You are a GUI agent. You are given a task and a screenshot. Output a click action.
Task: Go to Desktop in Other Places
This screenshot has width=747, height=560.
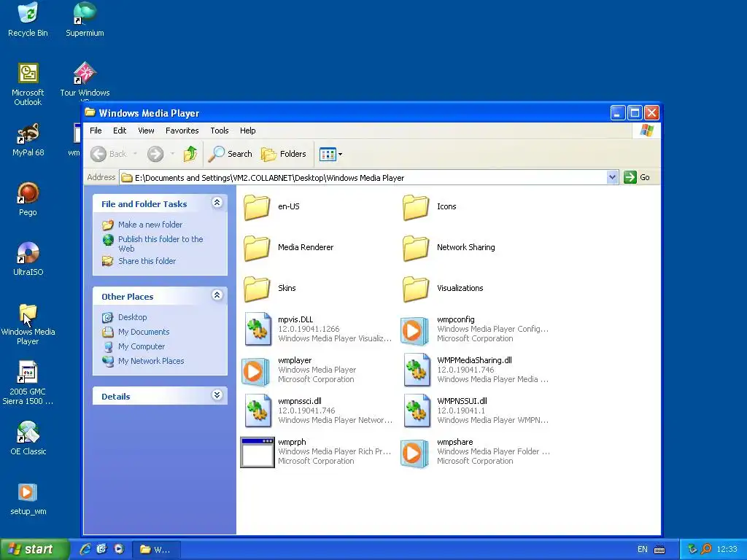tap(133, 317)
